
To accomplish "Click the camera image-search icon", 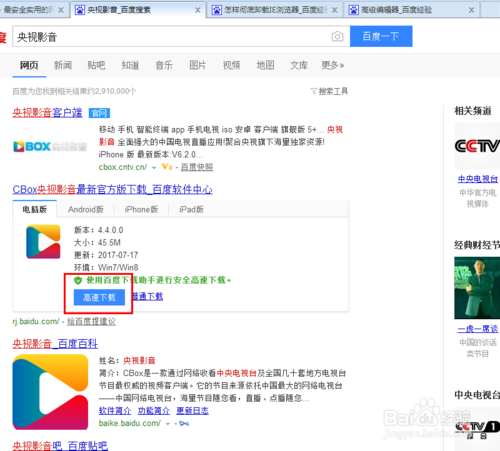I will [337, 36].
